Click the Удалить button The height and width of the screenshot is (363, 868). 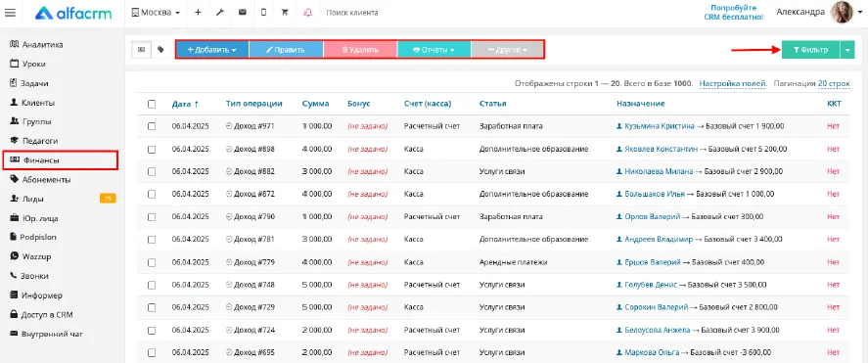[360, 49]
